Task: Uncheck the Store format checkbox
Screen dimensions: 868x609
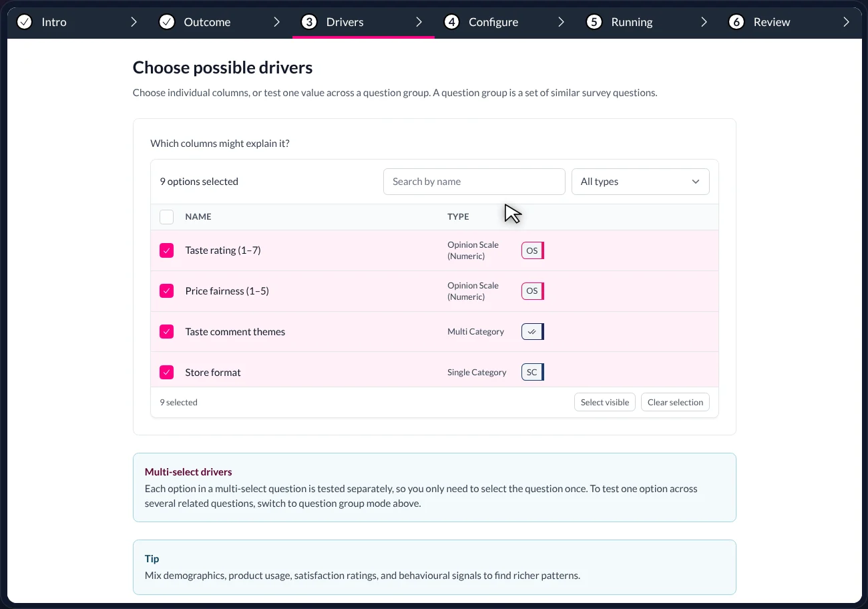Action: [x=167, y=373]
